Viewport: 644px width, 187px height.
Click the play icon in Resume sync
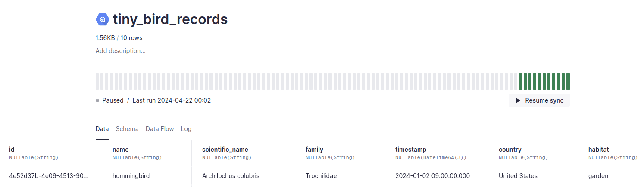click(518, 100)
